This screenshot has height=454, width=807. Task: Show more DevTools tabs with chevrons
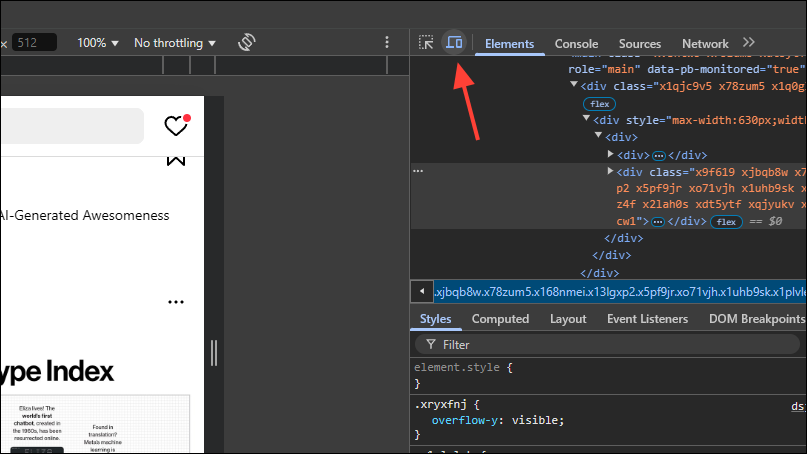click(x=748, y=43)
